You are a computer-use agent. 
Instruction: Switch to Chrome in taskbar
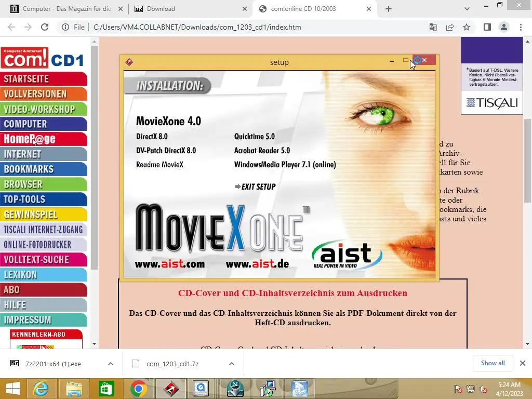point(138,389)
